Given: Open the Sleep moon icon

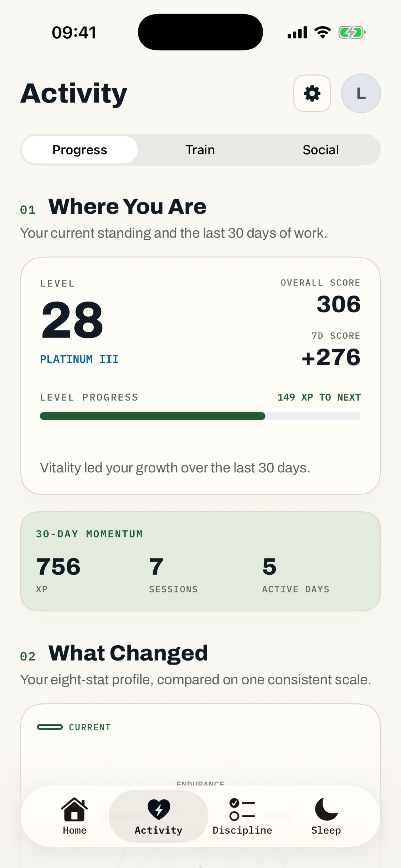Looking at the screenshot, I should click(326, 809).
